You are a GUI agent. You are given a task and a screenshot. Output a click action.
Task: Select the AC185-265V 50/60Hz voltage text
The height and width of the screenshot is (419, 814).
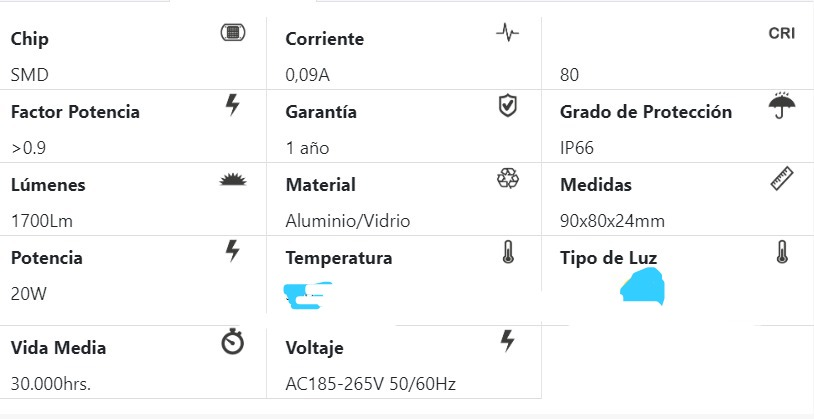click(x=371, y=384)
